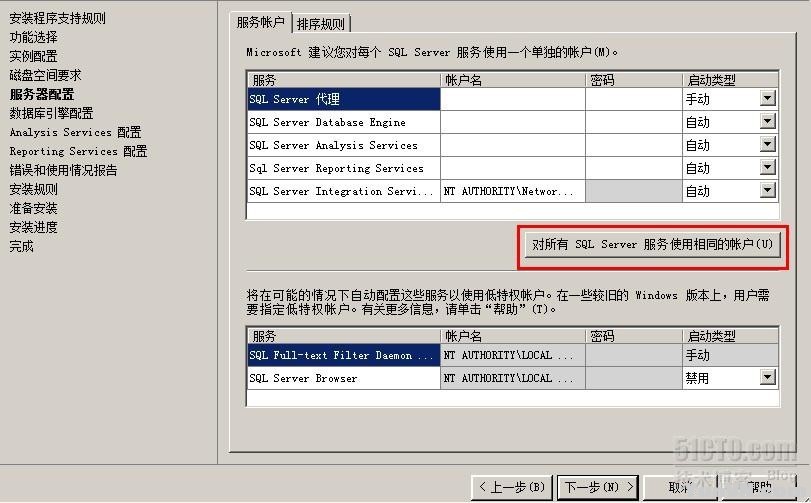Click 对所有 SQL Server 服务使用相同的帐户 button
This screenshot has height=503, width=811.
[652, 245]
